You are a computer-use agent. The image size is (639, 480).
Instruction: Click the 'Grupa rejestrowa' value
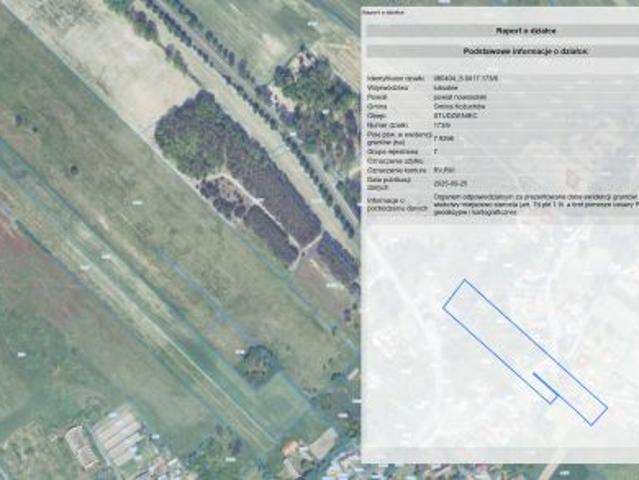[x=436, y=152]
